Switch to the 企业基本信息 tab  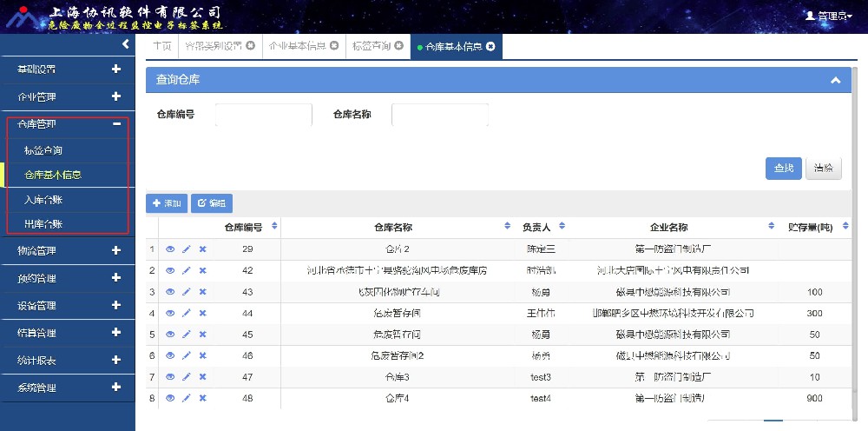click(297, 46)
